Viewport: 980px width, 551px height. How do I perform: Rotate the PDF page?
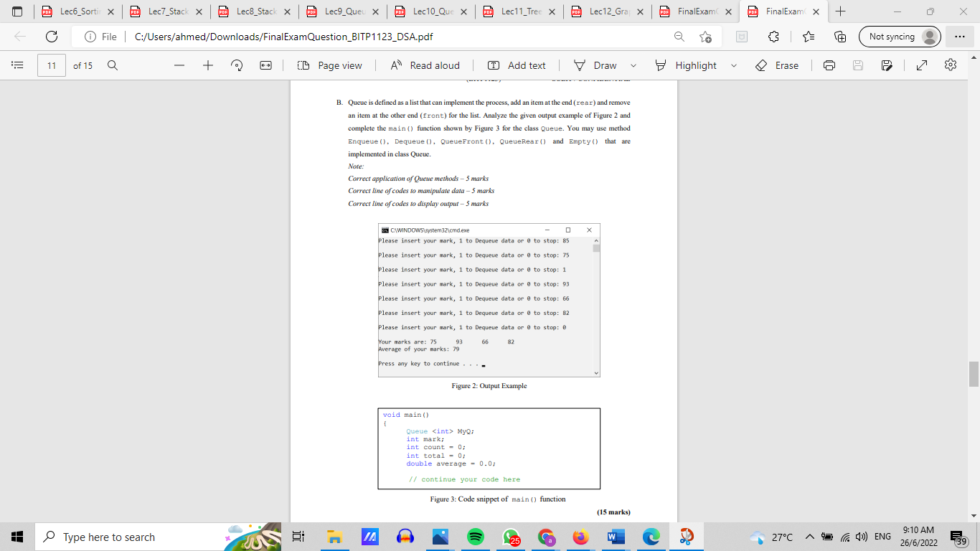tap(236, 65)
